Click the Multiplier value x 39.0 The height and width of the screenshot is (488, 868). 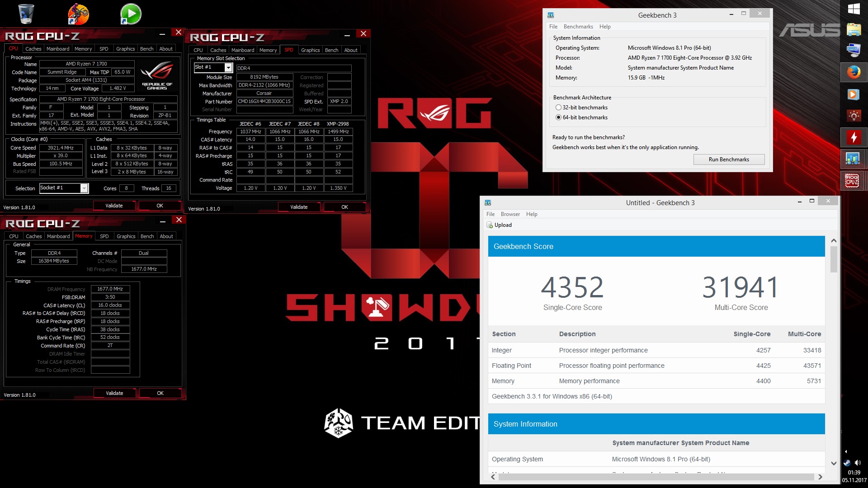point(61,156)
